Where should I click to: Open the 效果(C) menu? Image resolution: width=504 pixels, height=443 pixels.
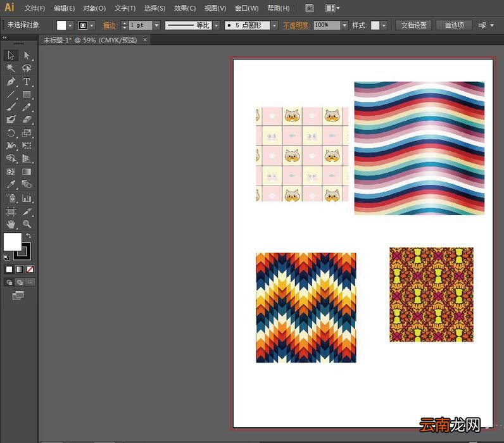click(x=185, y=8)
